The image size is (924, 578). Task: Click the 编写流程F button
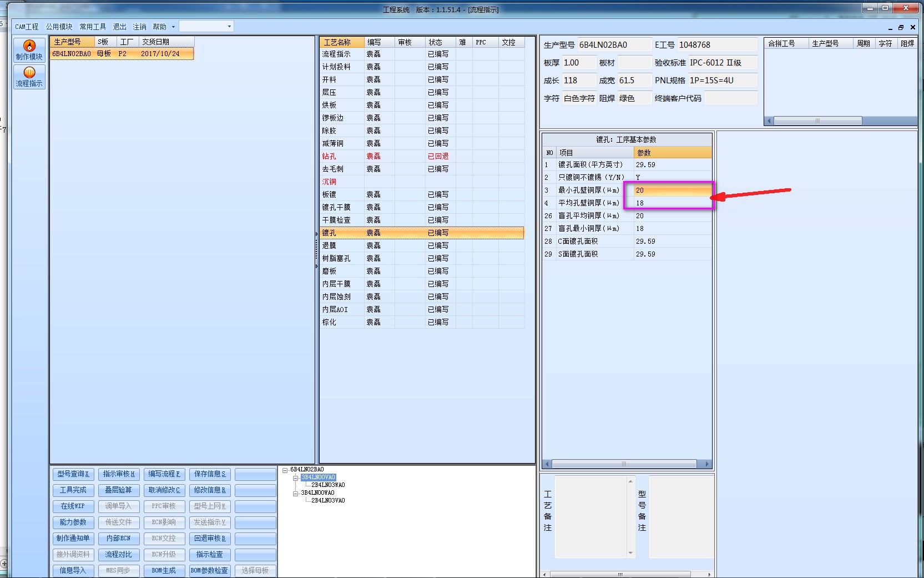[164, 474]
